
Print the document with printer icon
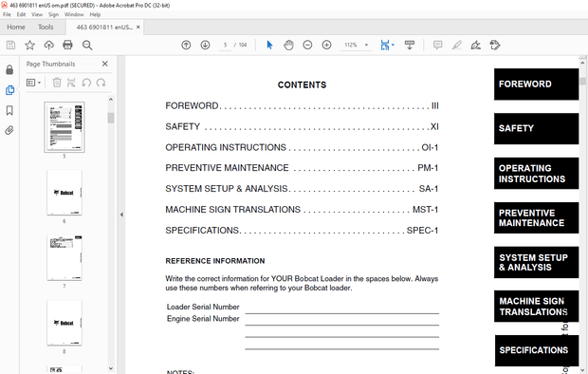pos(67,45)
